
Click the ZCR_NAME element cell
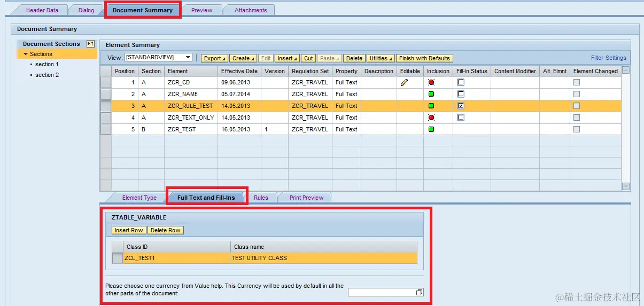pyautogui.click(x=191, y=94)
